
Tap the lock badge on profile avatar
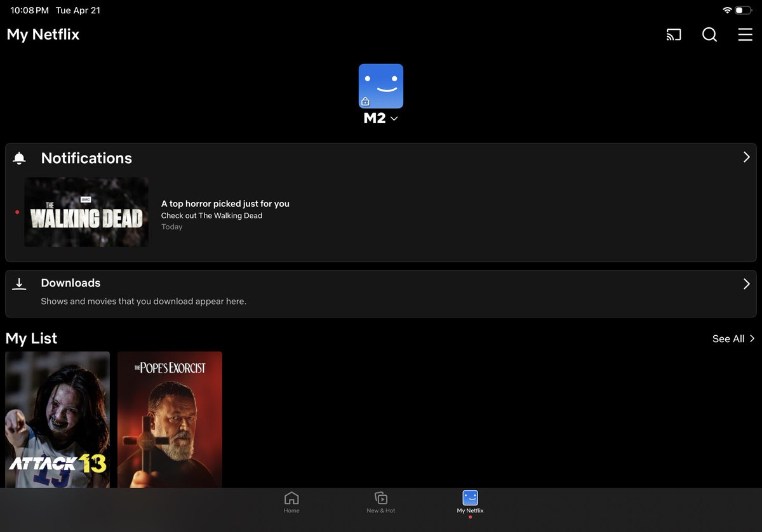365,102
